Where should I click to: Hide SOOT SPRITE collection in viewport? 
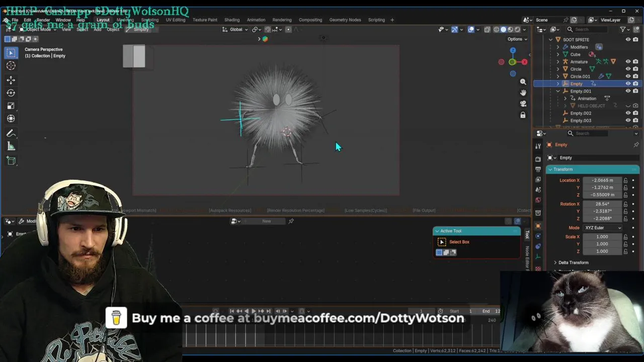coord(628,40)
